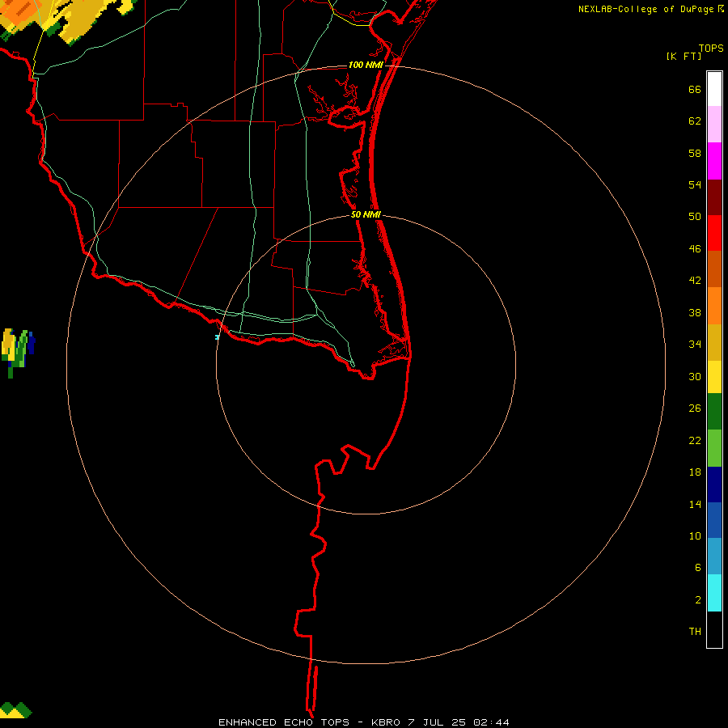
Task: Pick the sky blue legend swatch
Action: click(714, 557)
